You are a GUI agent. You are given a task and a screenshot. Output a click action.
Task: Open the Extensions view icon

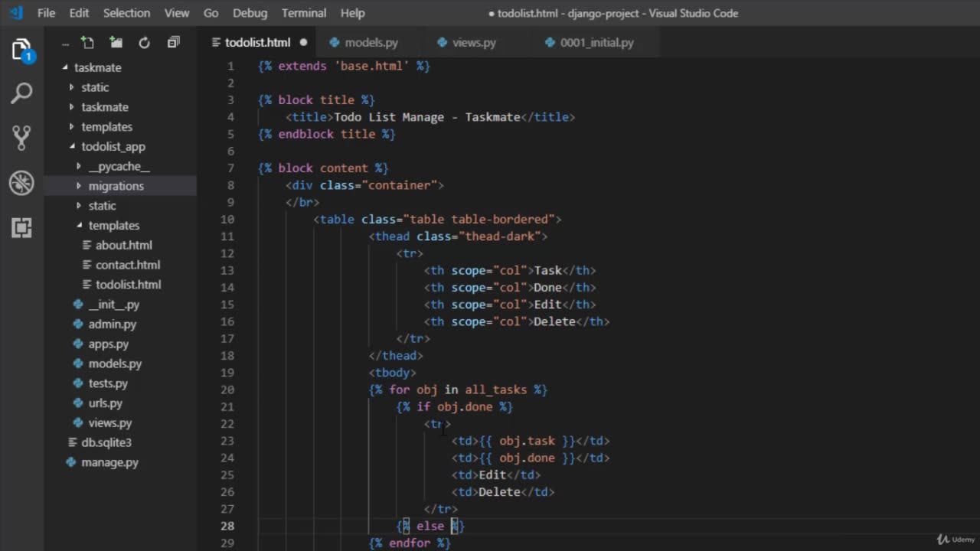pos(21,227)
